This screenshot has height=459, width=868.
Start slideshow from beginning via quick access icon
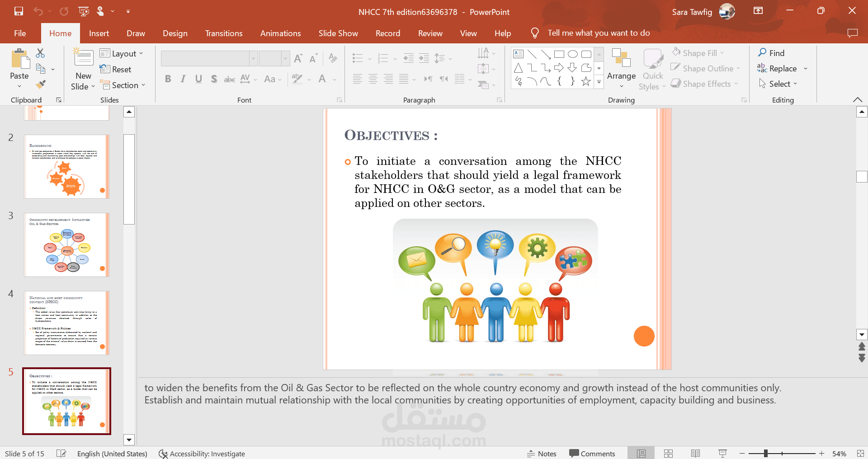pyautogui.click(x=84, y=11)
